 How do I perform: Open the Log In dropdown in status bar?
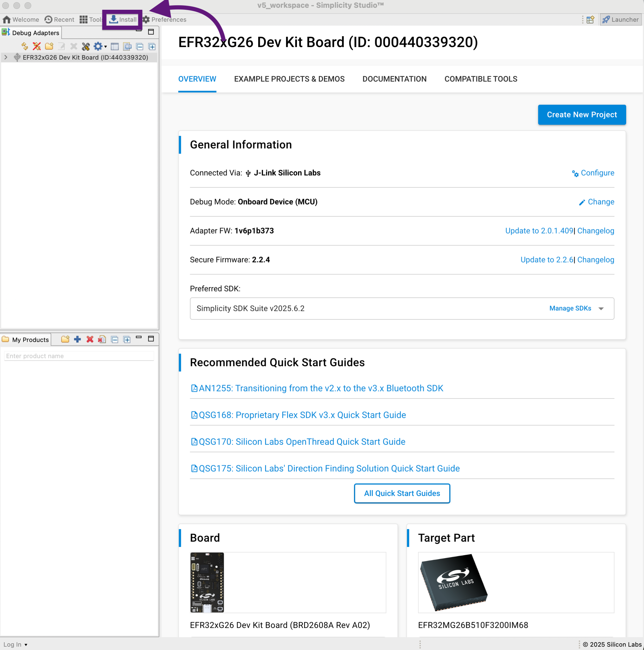coord(15,644)
